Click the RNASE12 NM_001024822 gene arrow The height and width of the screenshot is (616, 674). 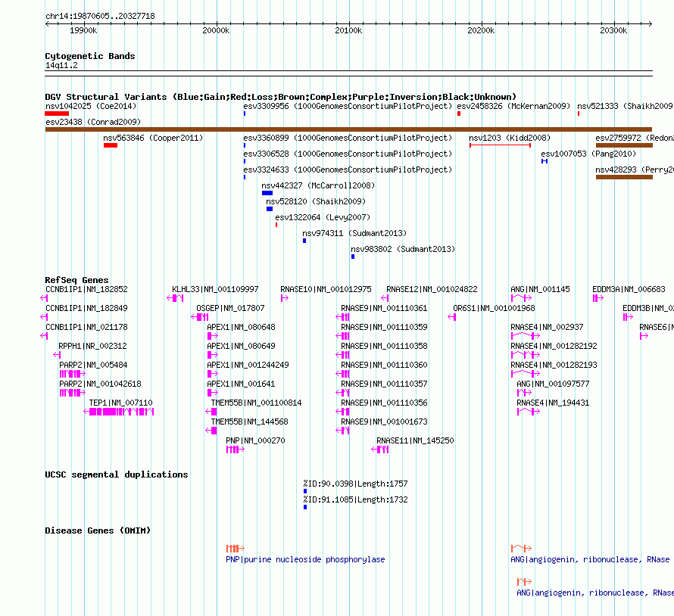pyautogui.click(x=385, y=298)
